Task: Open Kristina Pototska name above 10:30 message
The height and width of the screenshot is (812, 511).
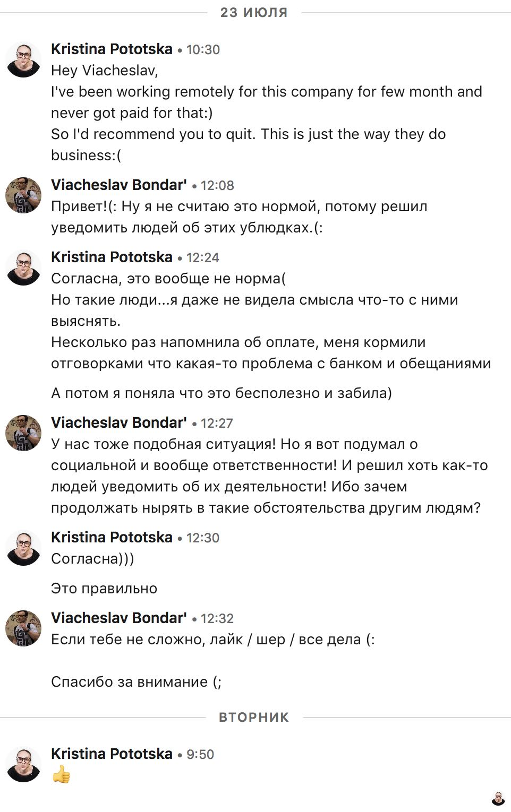Action: [112, 49]
